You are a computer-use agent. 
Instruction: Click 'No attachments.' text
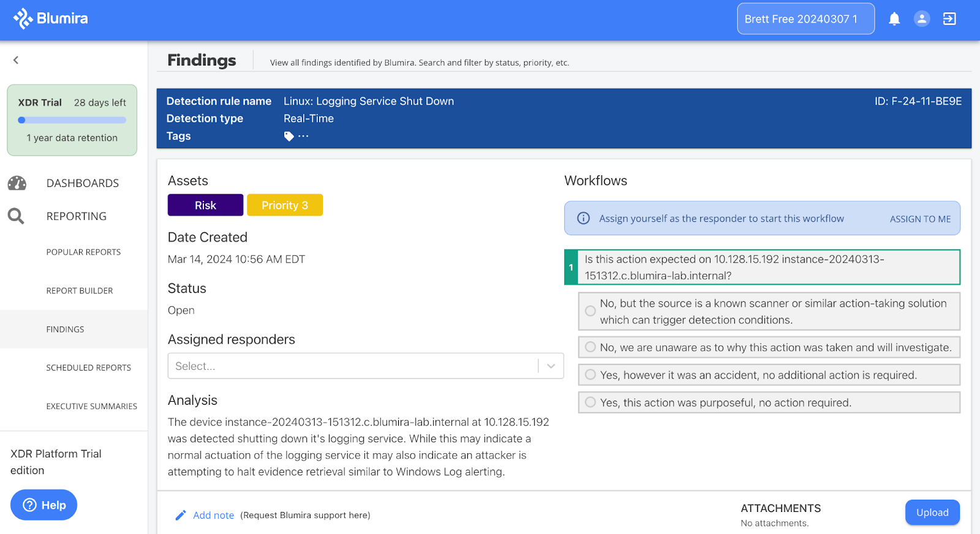tap(775, 523)
